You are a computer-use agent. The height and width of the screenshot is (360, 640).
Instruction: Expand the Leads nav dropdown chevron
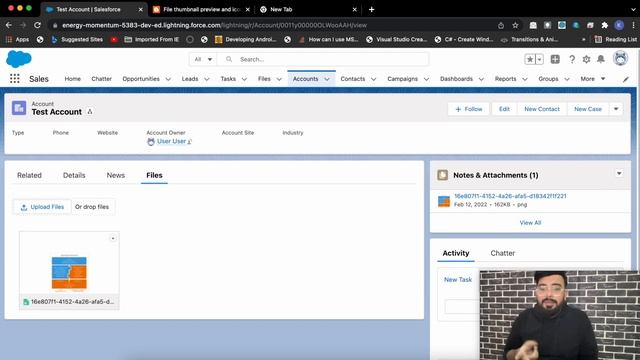click(207, 79)
